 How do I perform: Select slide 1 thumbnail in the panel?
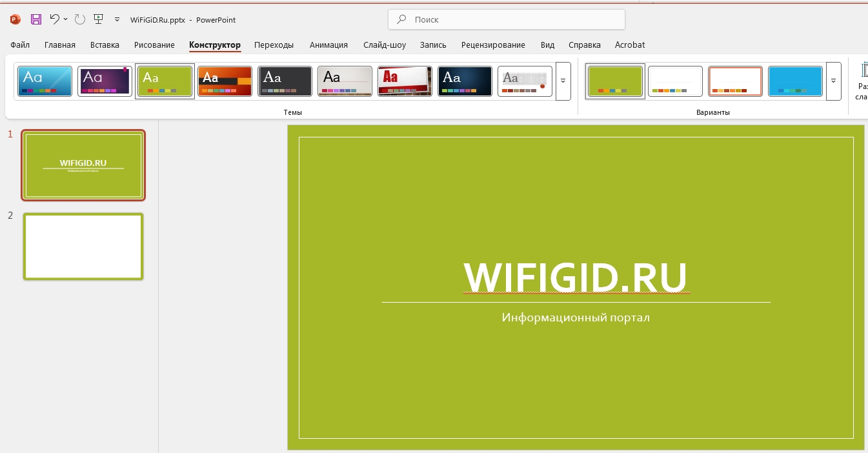click(x=83, y=165)
